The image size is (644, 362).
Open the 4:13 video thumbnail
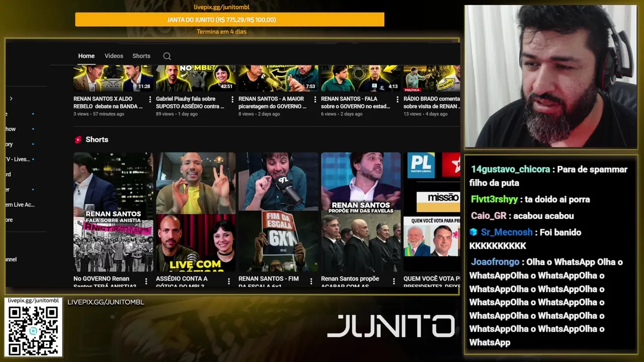361,78
